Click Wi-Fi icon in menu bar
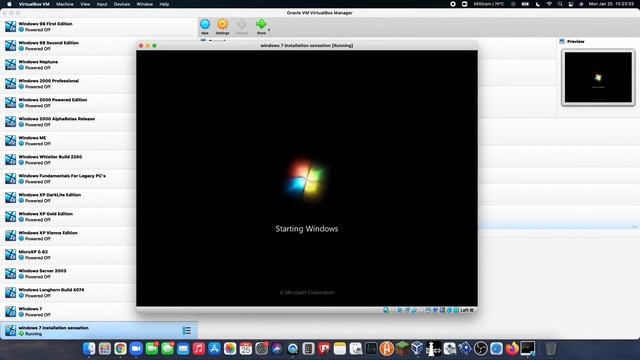The width and height of the screenshot is (640, 360). point(549,4)
